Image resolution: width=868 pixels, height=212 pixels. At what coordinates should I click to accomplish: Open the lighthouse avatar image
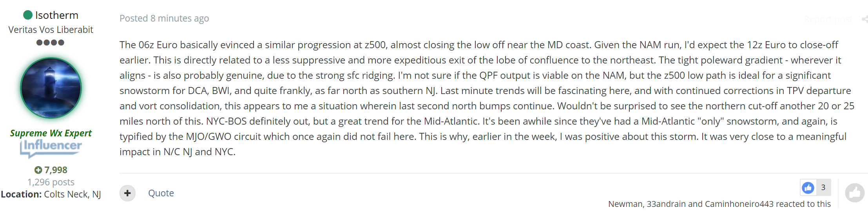51,88
